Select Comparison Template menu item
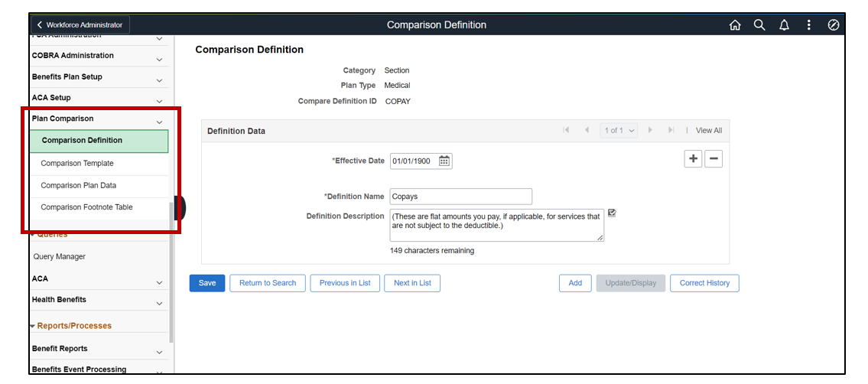The width and height of the screenshot is (868, 384). pyautogui.click(x=77, y=163)
